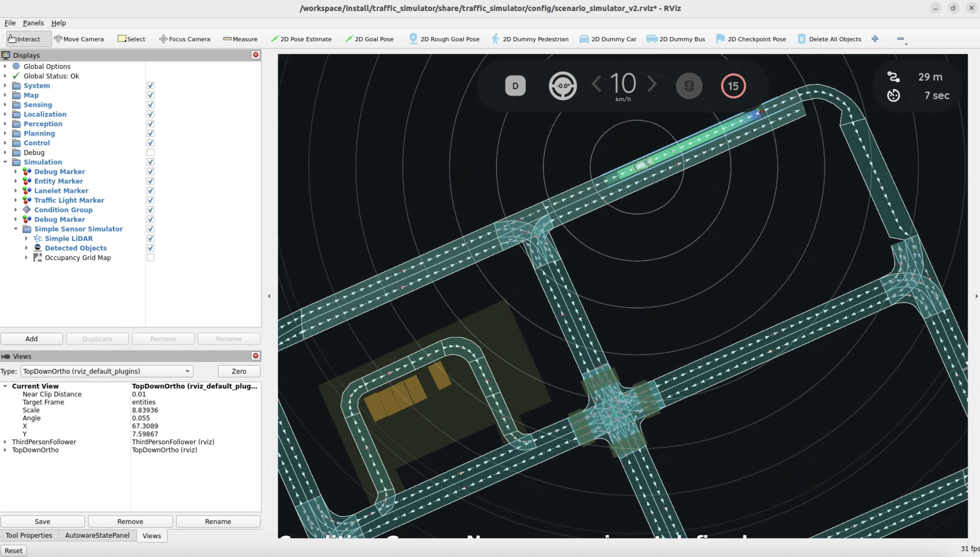Activate the Focus Camera tool
The height and width of the screenshot is (557, 980).
pos(185,39)
